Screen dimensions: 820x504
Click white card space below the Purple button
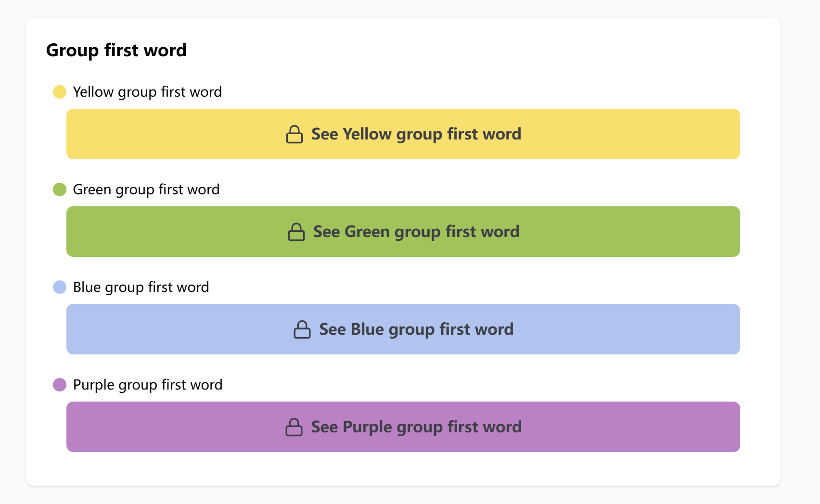coord(403,469)
